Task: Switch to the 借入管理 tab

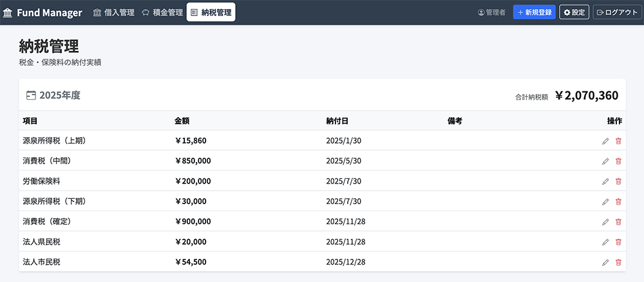Action: click(x=113, y=12)
